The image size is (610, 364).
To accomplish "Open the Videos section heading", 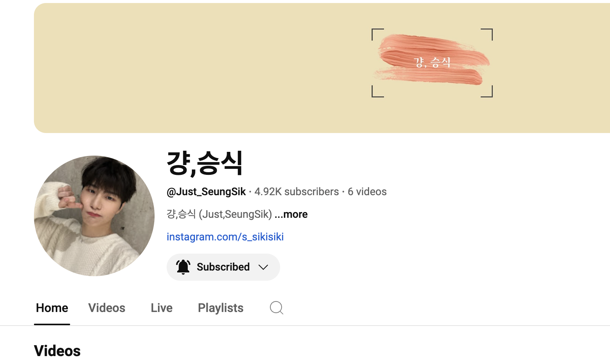I will [x=57, y=351].
